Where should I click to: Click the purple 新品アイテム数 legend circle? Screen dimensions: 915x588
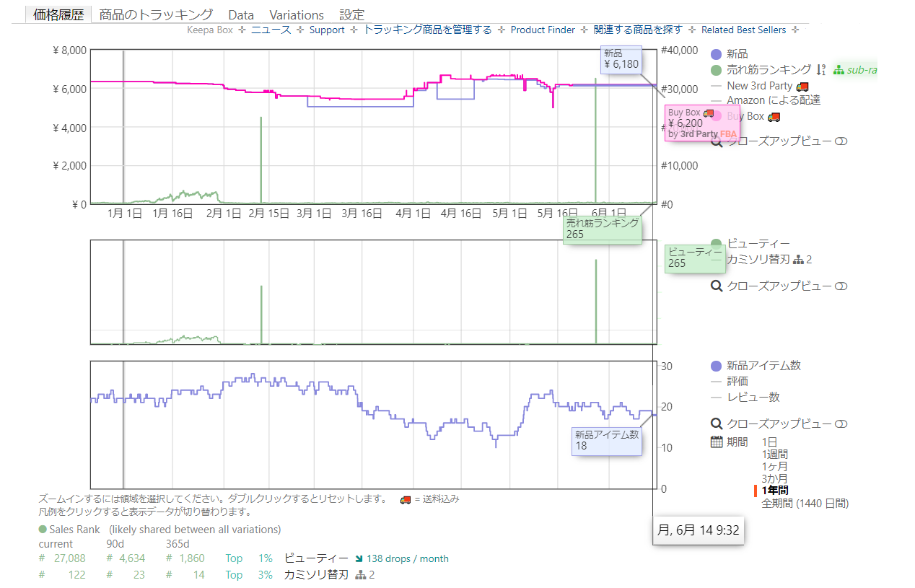716,366
